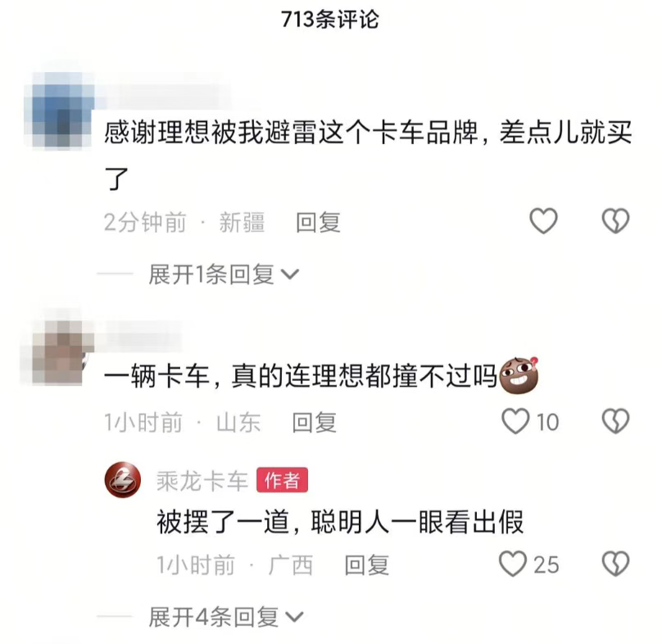This screenshot has height=644, width=662.
Task: Expand 展开1条回复 replies
Action: pyautogui.click(x=224, y=274)
